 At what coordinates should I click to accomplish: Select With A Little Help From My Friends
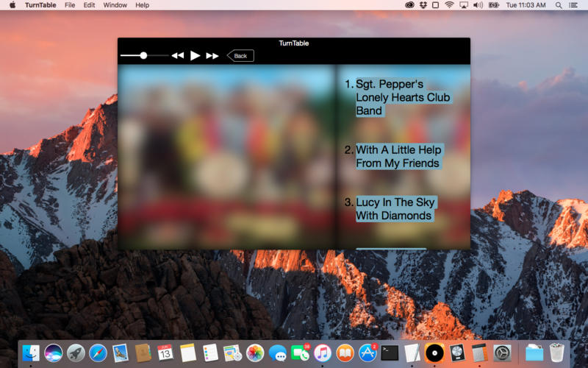tap(398, 157)
